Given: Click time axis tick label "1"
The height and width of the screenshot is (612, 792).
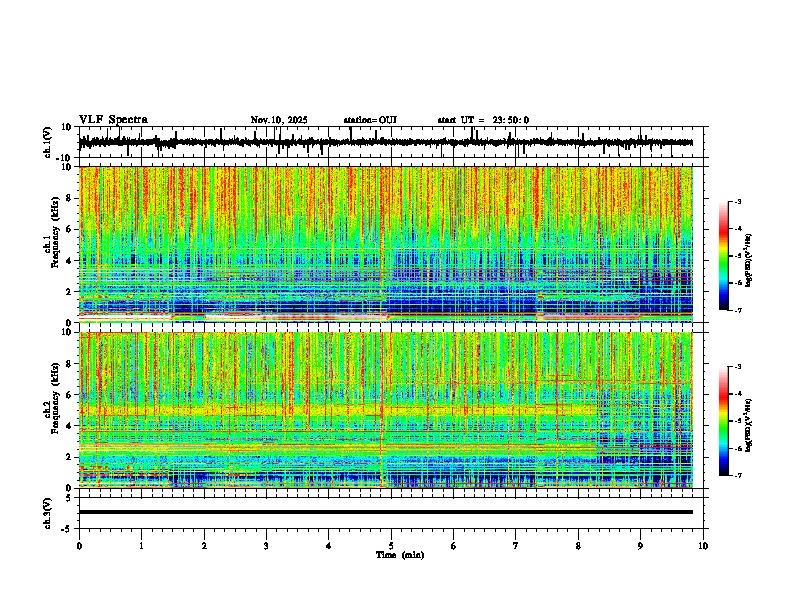Looking at the screenshot, I should (141, 546).
